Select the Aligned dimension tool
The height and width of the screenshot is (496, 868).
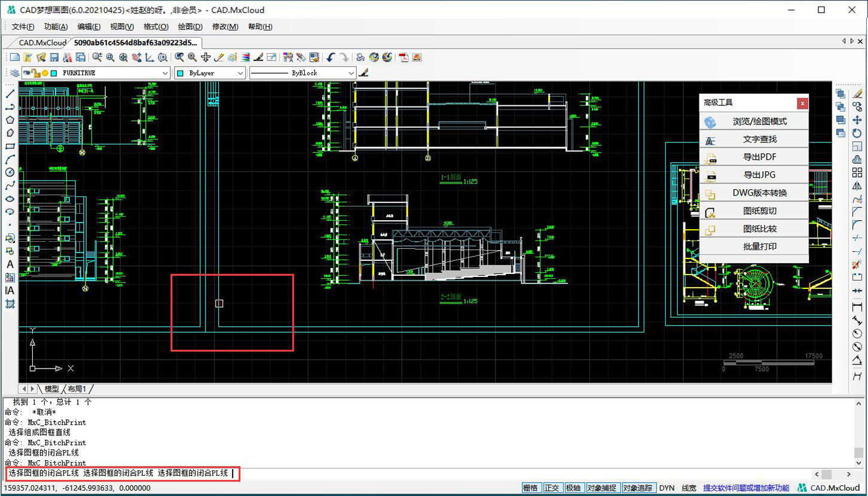[x=857, y=320]
